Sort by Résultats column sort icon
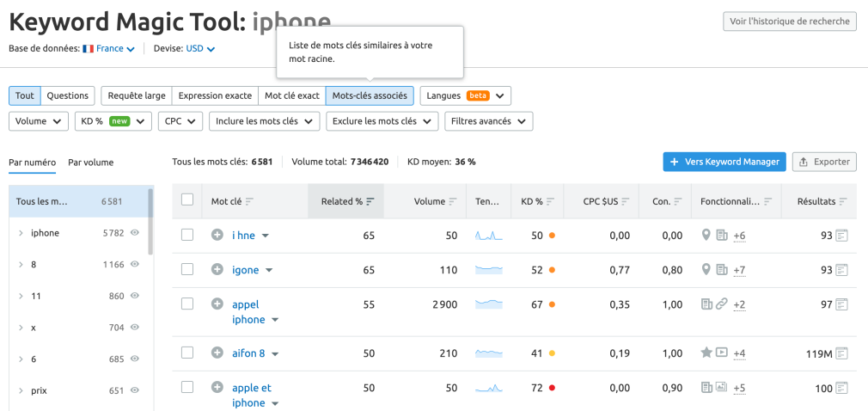 [843, 201]
